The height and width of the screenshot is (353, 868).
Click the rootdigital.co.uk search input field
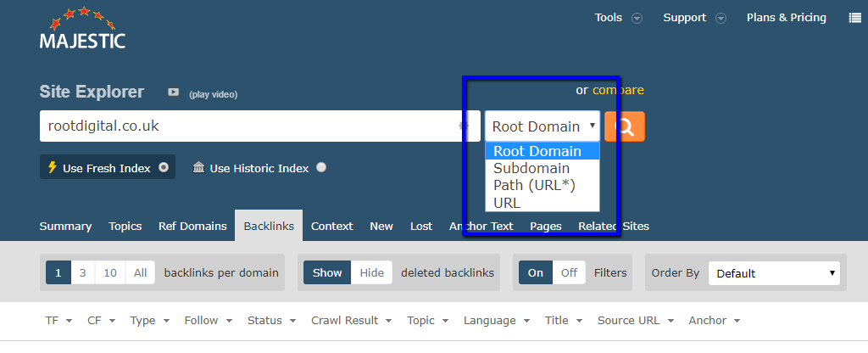259,126
